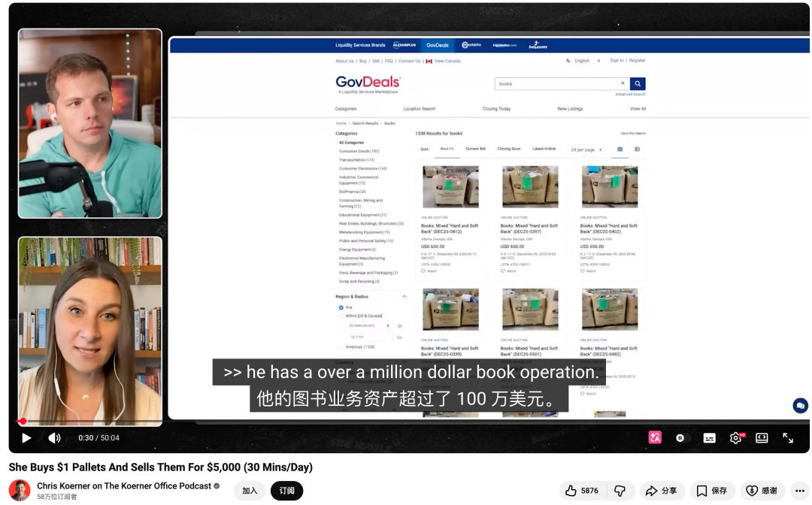Open the Categories menu

(x=345, y=109)
